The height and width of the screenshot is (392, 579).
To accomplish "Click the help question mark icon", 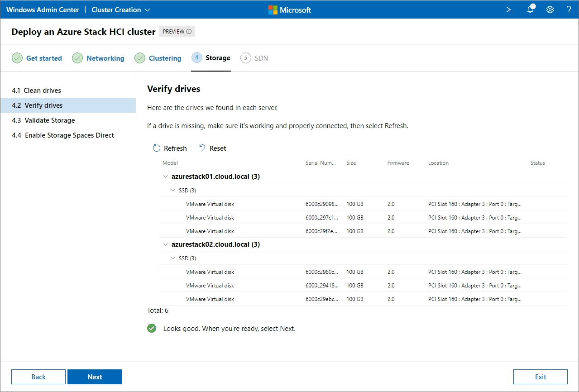I will 569,10.
